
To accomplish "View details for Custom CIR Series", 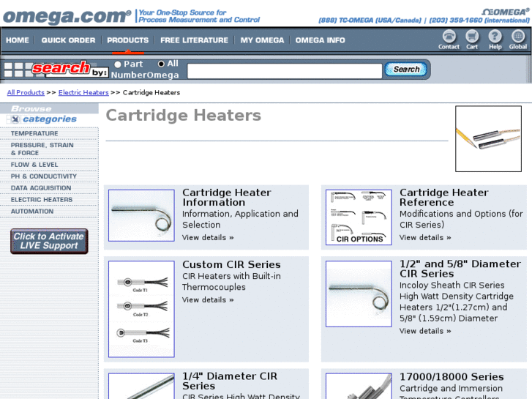I will tap(208, 300).
